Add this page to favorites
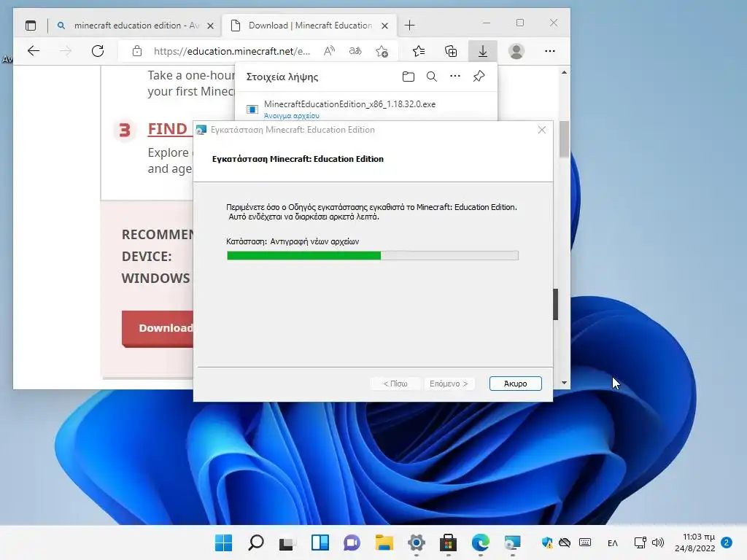The image size is (747, 560). pos(382,51)
